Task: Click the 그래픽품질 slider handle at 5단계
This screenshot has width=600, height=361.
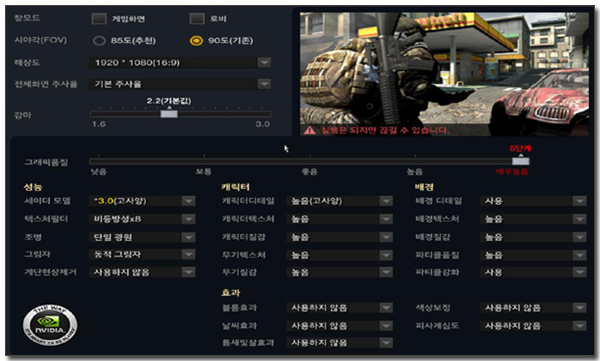Action: coord(521,161)
